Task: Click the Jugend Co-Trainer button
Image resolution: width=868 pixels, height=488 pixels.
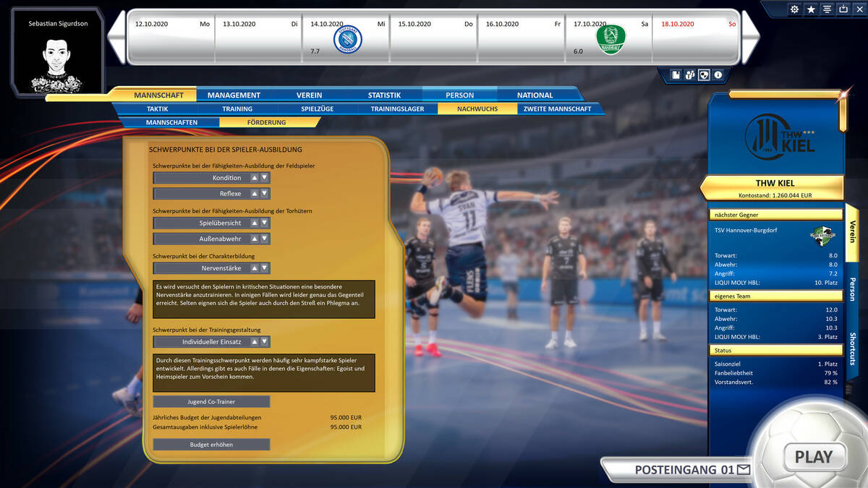Action: (x=211, y=401)
